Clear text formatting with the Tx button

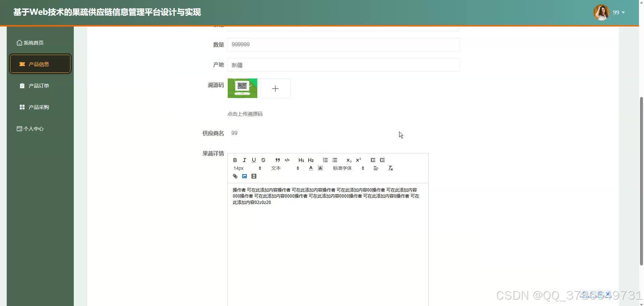tap(390, 168)
